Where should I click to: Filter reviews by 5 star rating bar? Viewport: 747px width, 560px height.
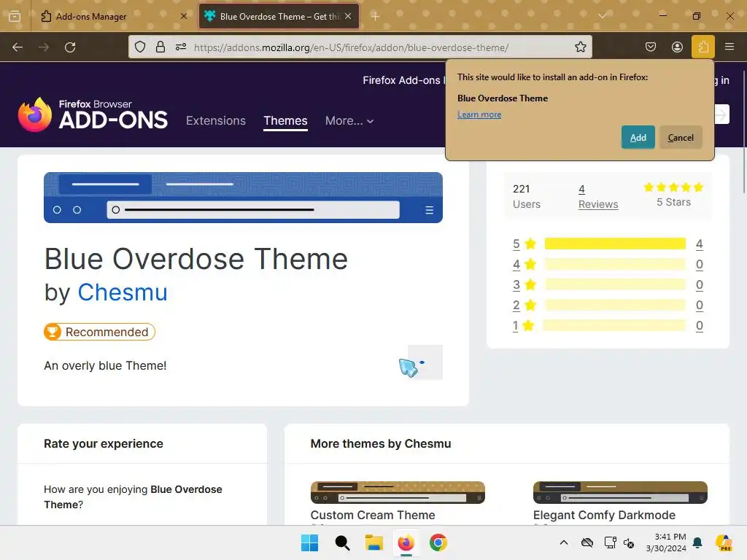[615, 244]
